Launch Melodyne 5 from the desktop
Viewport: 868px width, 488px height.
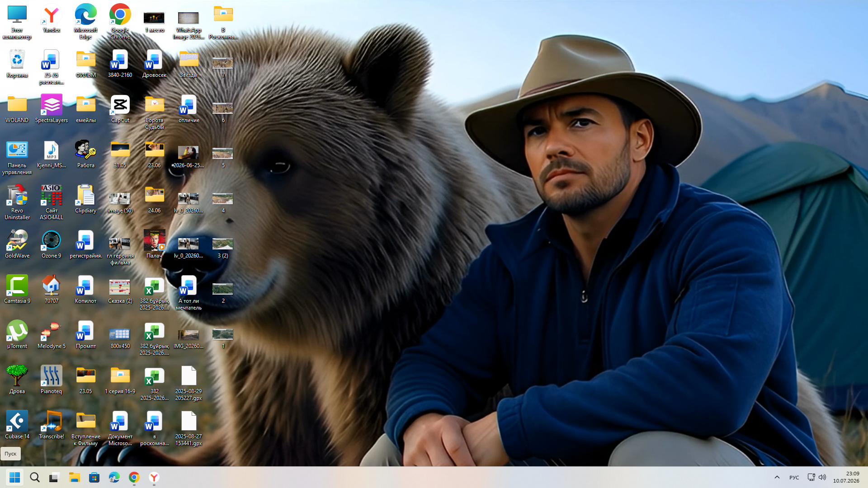[52, 334]
